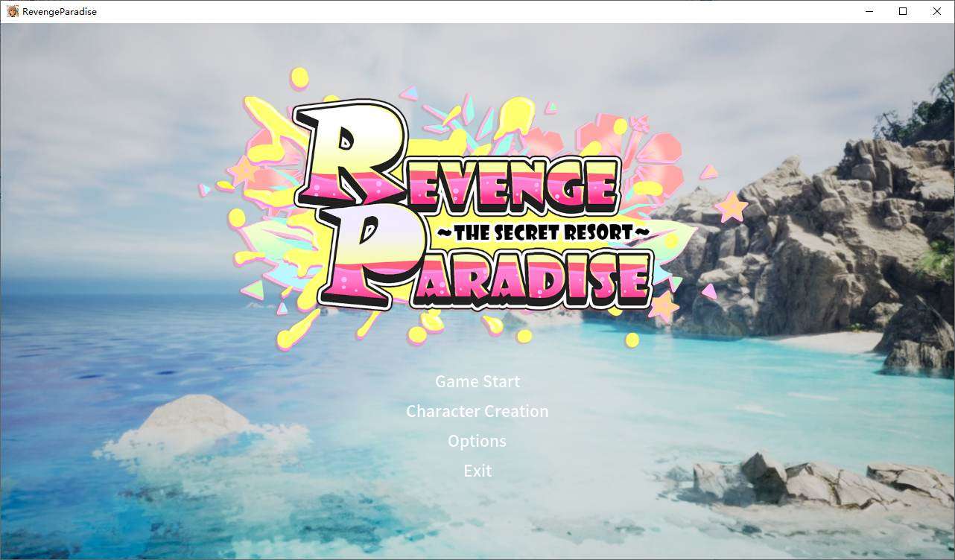This screenshot has height=560, width=955.
Task: Click the RevengeParadise title bar text
Action: pyautogui.click(x=58, y=11)
